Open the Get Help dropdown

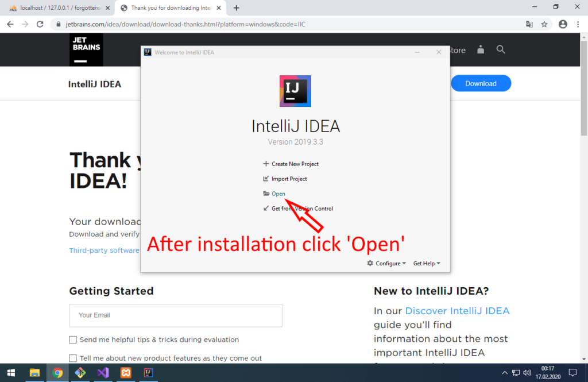427,264
